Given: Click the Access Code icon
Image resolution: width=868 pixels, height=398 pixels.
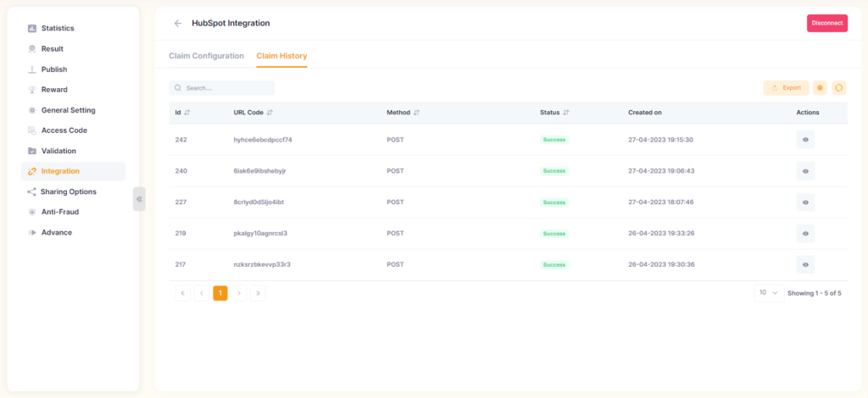Looking at the screenshot, I should [32, 130].
